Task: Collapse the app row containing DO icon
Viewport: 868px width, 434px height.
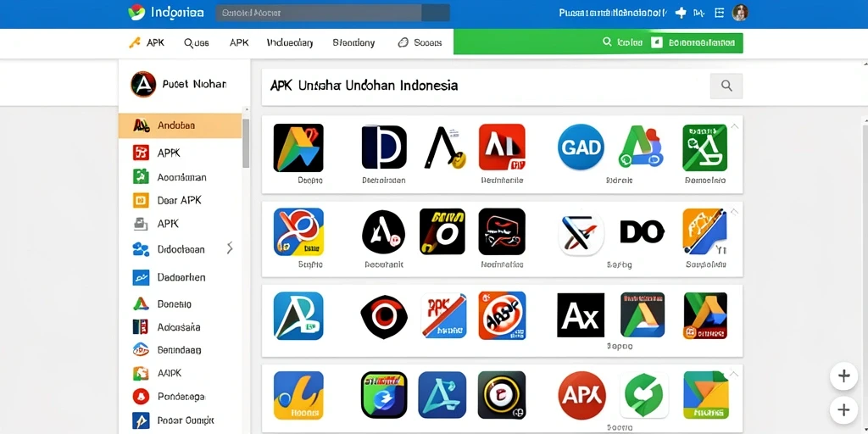Action: (735, 211)
